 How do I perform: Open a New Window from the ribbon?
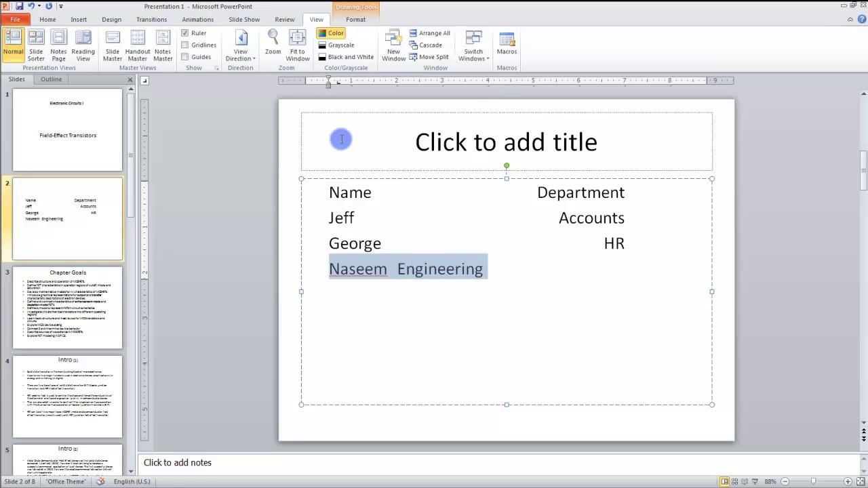[393, 45]
